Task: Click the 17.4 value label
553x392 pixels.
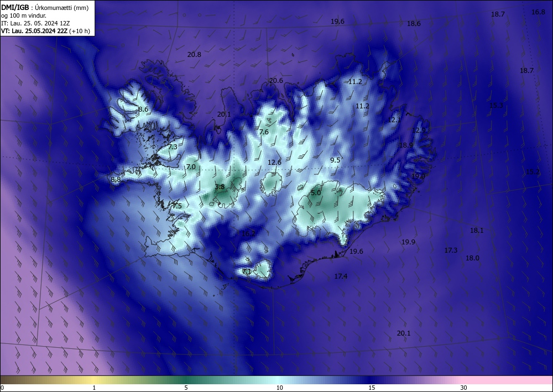Action: (x=341, y=276)
